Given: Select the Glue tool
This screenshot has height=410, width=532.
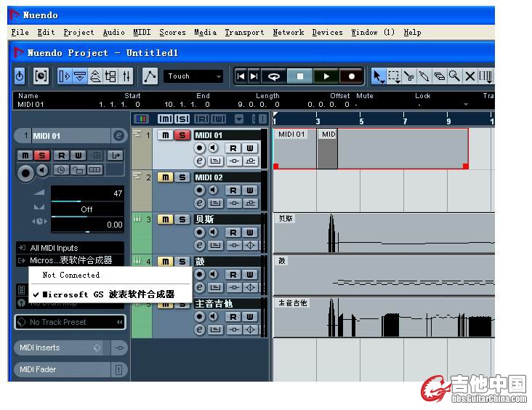Looking at the screenshot, I should point(424,76).
